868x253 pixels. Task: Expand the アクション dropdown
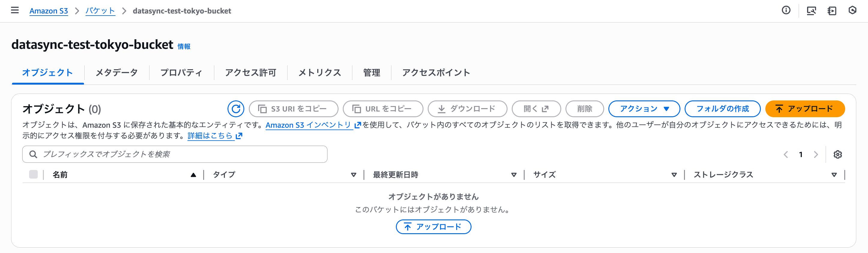[644, 109]
